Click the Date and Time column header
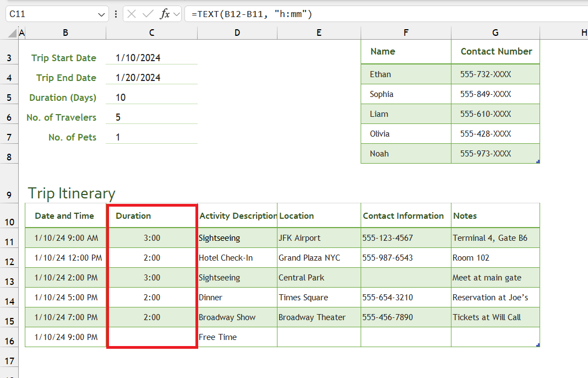This screenshot has height=378, width=588. point(66,216)
